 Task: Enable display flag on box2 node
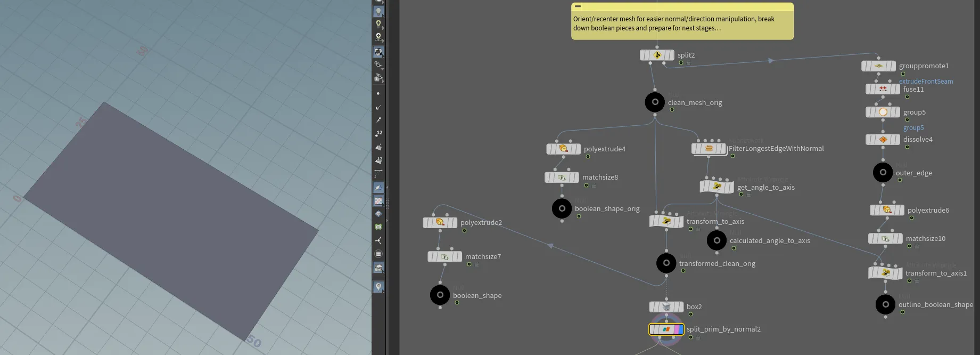(x=680, y=306)
